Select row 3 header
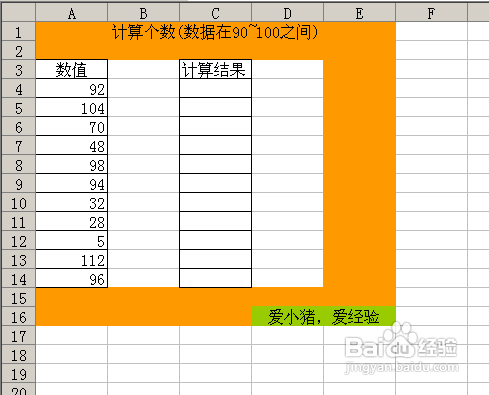The height and width of the screenshot is (395, 489). click(x=19, y=70)
